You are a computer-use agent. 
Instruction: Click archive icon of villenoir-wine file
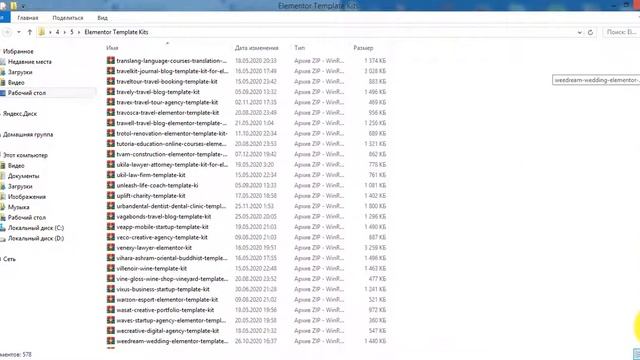coord(111,269)
